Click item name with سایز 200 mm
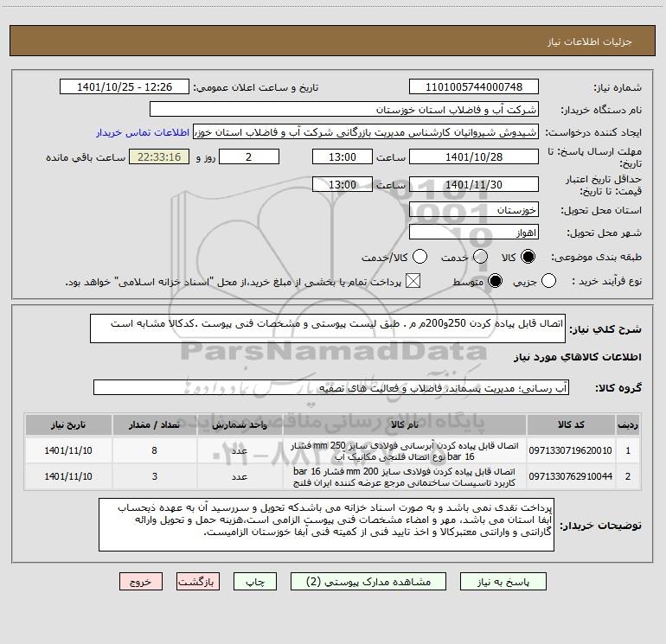 405,477
